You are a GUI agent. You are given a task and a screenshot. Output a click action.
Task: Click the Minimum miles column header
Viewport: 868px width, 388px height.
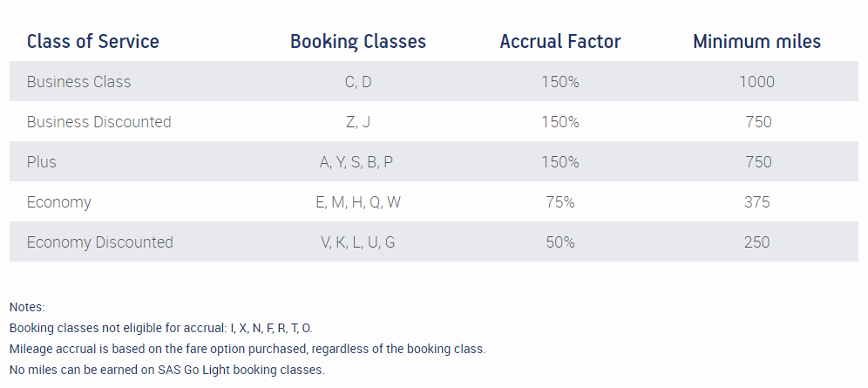756,42
